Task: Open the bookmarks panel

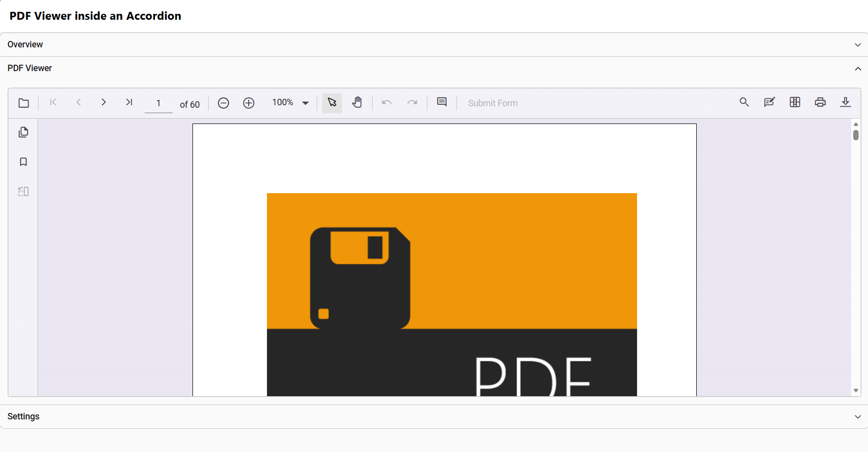Action: click(x=23, y=162)
